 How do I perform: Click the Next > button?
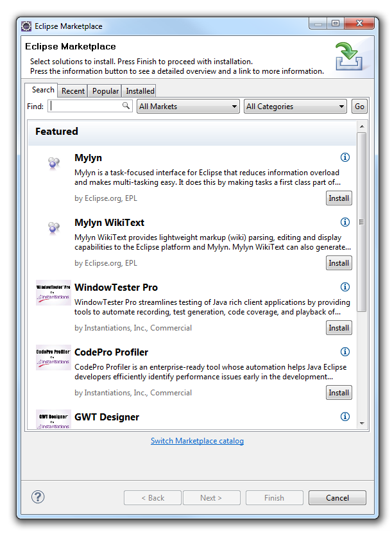(x=211, y=497)
